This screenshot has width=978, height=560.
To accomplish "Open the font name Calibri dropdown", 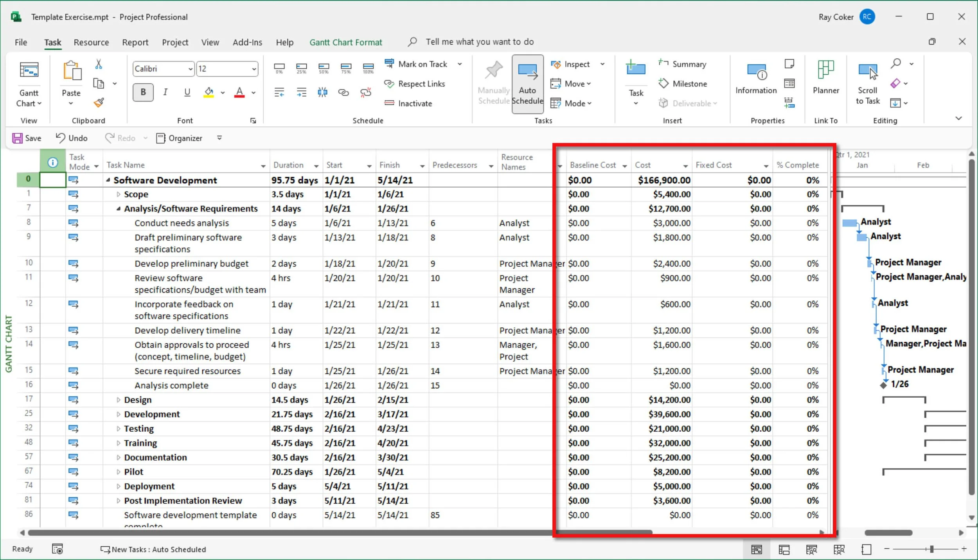I will (190, 69).
